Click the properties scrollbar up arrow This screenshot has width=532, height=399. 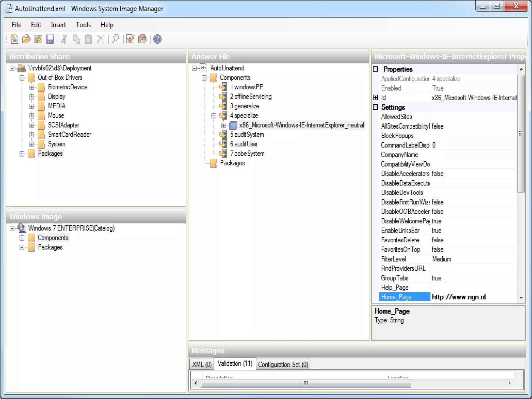tap(521, 69)
